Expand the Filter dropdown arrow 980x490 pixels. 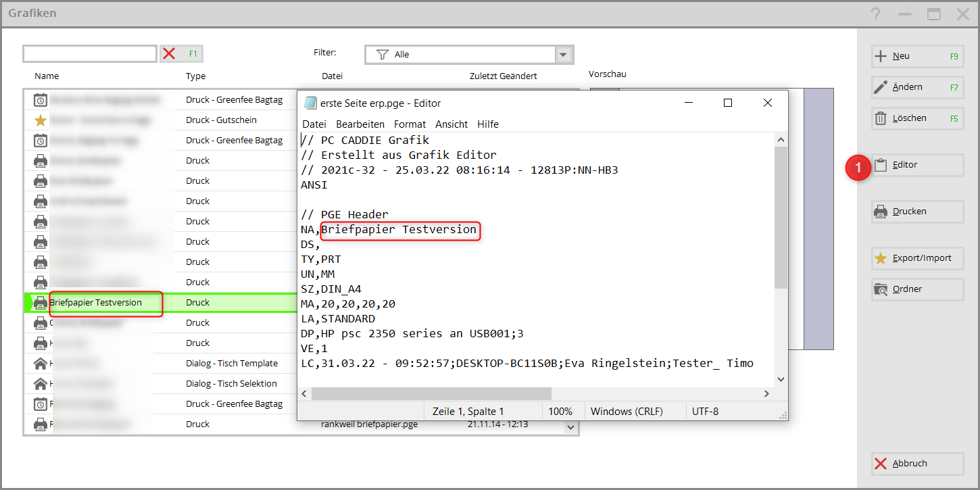tap(563, 55)
